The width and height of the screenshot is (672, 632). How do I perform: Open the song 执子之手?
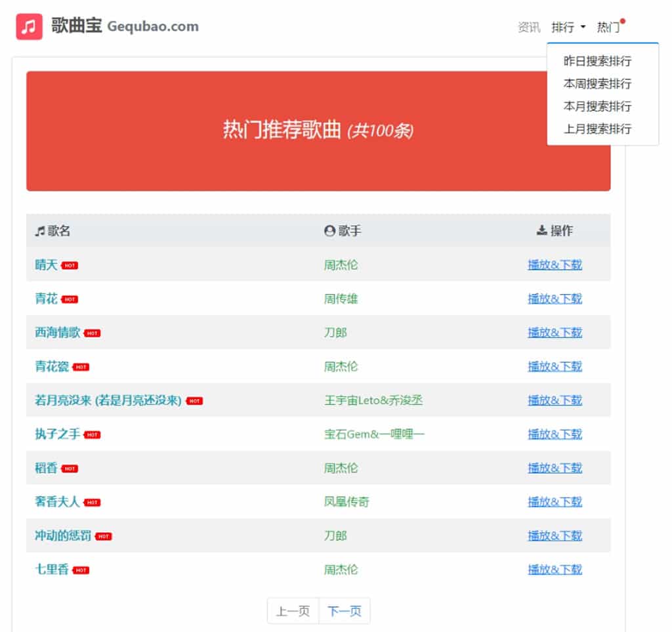[58, 434]
